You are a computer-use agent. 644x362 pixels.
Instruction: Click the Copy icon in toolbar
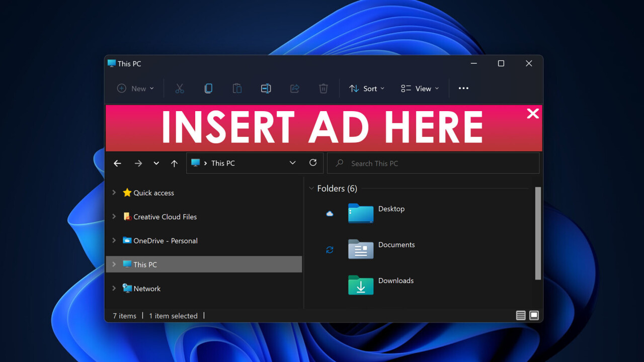tap(208, 88)
